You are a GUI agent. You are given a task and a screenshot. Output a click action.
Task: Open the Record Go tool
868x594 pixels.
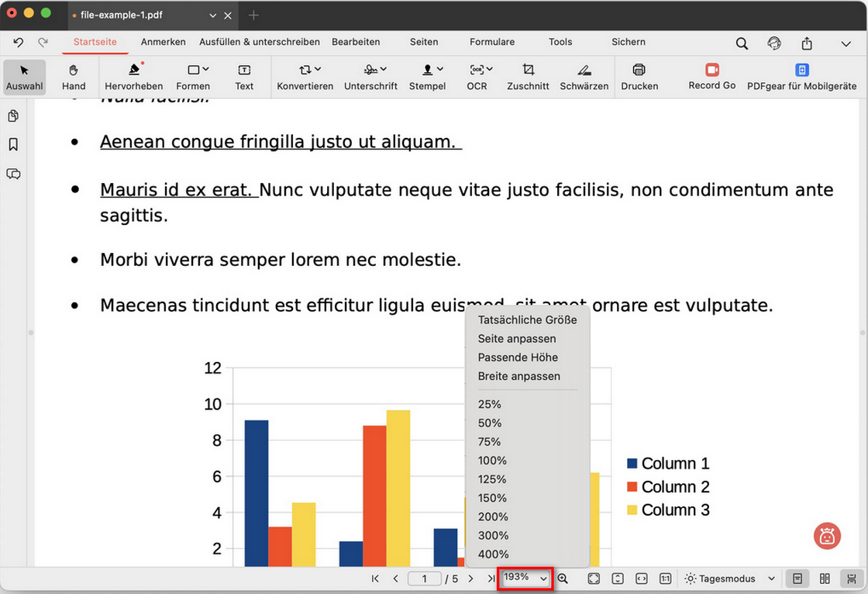[711, 76]
